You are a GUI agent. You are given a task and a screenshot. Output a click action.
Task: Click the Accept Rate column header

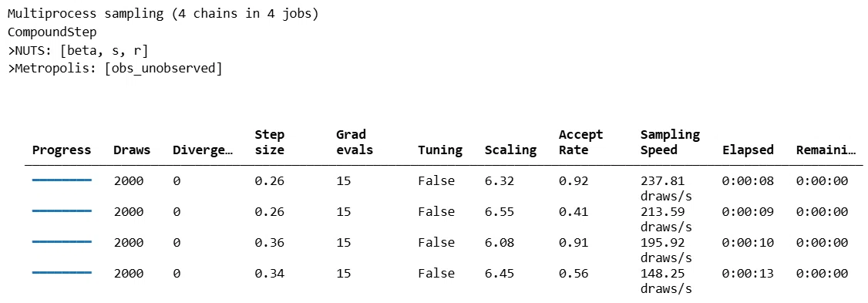click(x=580, y=143)
